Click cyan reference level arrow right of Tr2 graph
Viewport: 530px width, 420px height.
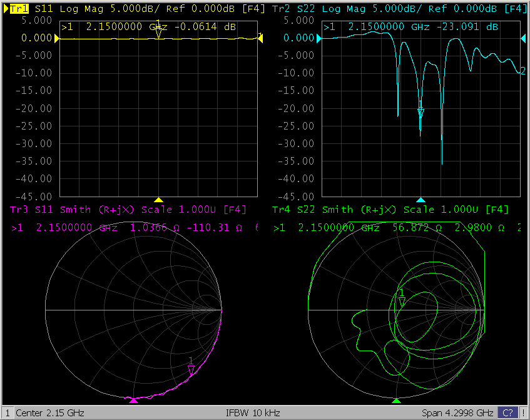pyautogui.click(x=524, y=39)
